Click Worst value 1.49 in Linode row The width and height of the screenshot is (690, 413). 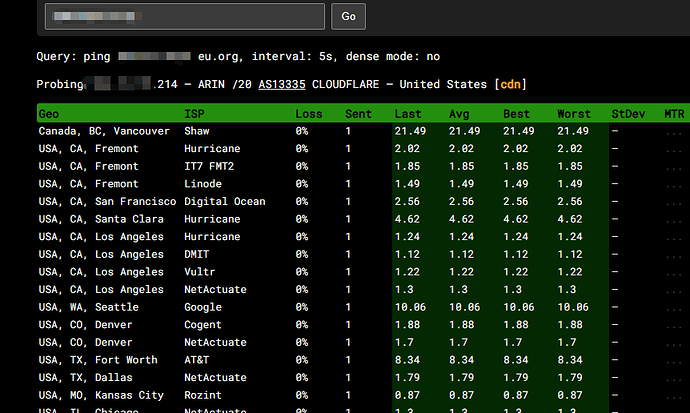[570, 184]
